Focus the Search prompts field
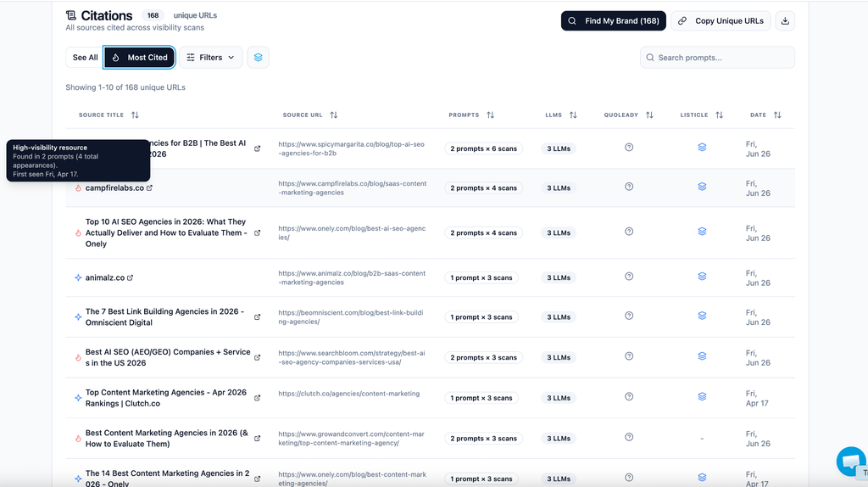This screenshot has width=868, height=487. pos(717,58)
